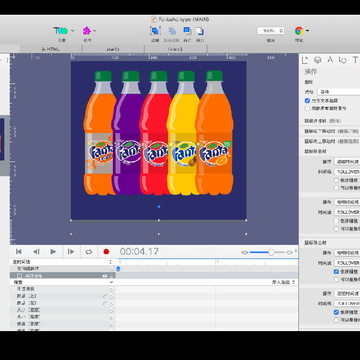Add keyframe for the Size (Height) row
This screenshot has height=360, width=360.
point(111,317)
